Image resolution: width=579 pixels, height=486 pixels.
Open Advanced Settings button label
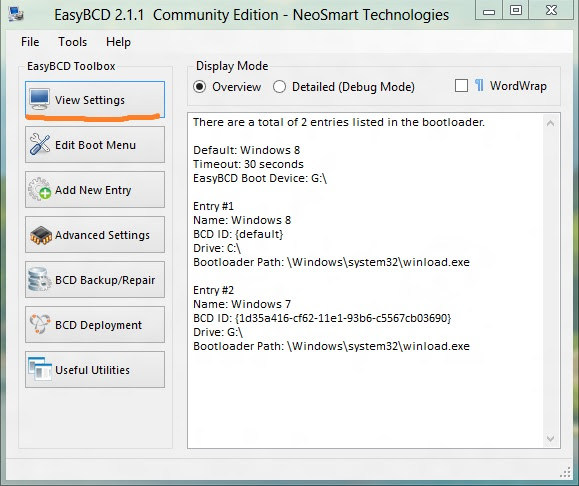[102, 235]
